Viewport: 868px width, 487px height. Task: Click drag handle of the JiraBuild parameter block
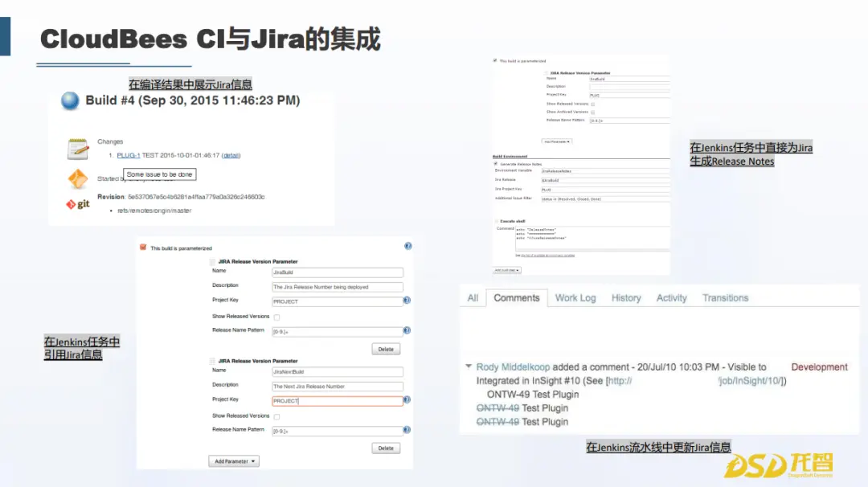tap(212, 262)
